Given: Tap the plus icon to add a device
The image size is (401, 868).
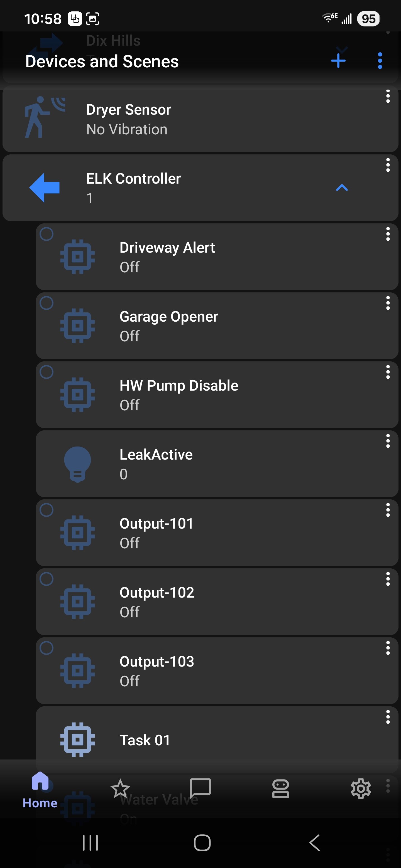Looking at the screenshot, I should 338,61.
